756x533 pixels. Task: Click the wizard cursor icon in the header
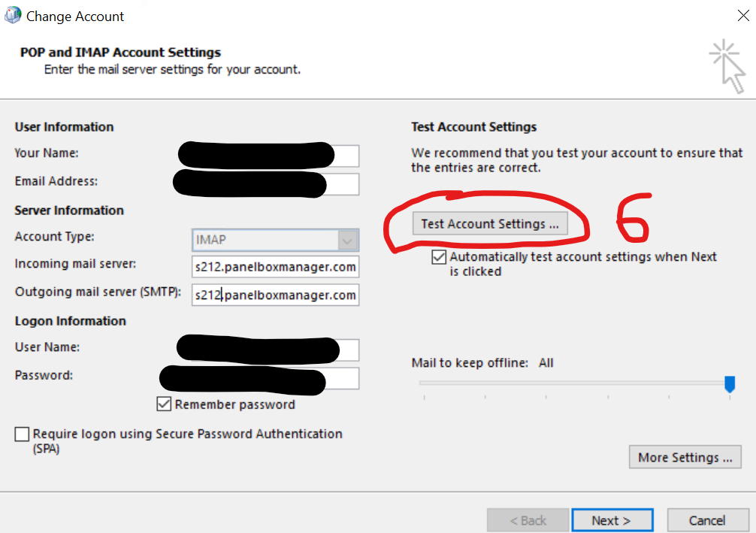[x=727, y=66]
